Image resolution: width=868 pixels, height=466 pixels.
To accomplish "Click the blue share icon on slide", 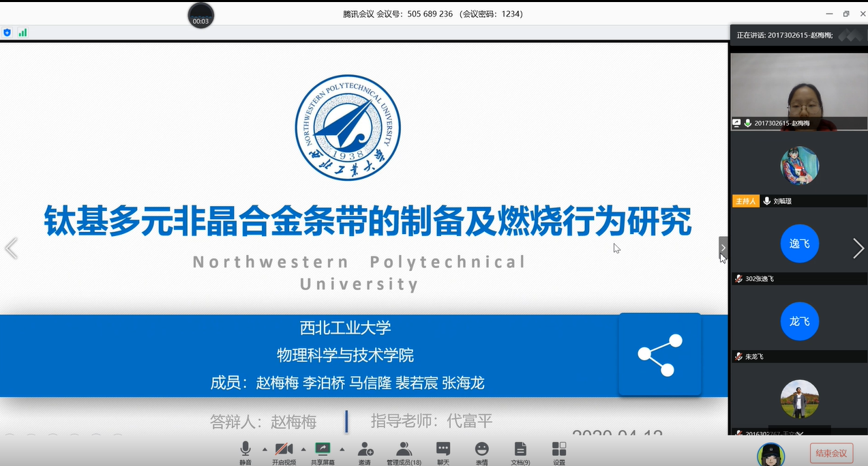I will pyautogui.click(x=659, y=354).
